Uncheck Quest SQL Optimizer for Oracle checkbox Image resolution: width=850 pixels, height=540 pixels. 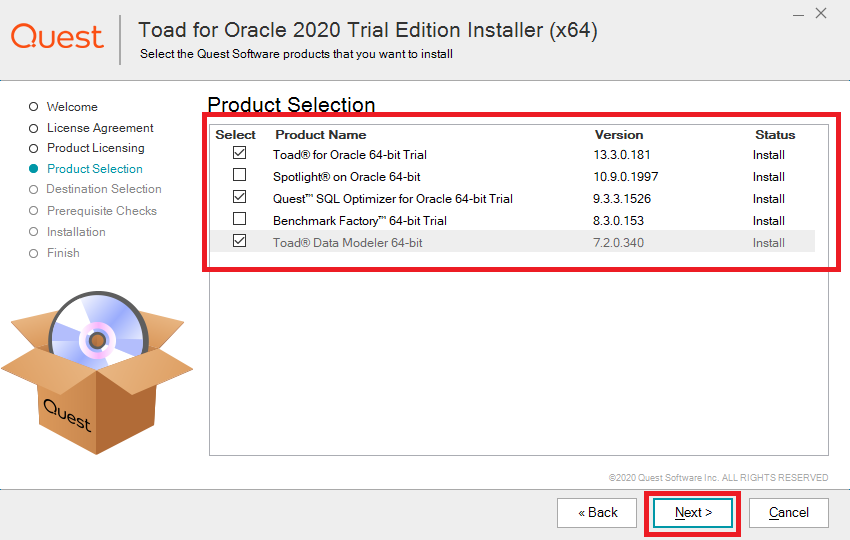click(239, 197)
